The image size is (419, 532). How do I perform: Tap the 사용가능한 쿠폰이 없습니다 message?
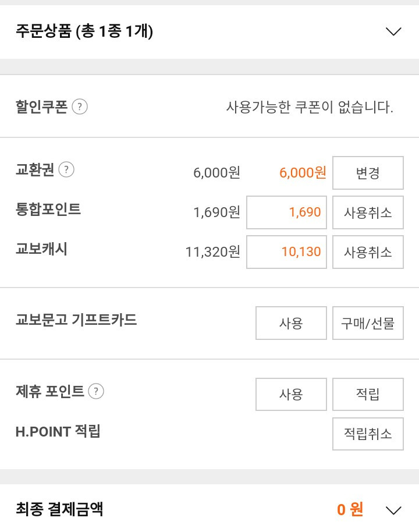[x=310, y=107]
